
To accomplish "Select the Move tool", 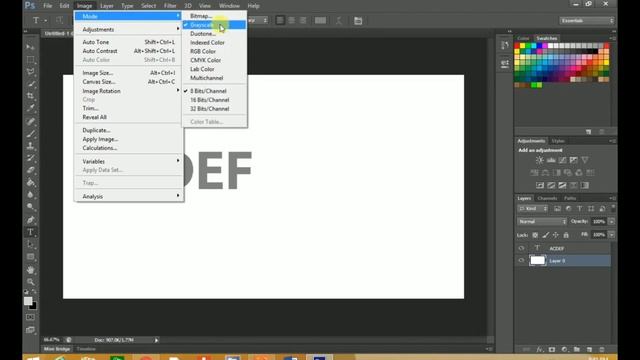I will pos(30,47).
